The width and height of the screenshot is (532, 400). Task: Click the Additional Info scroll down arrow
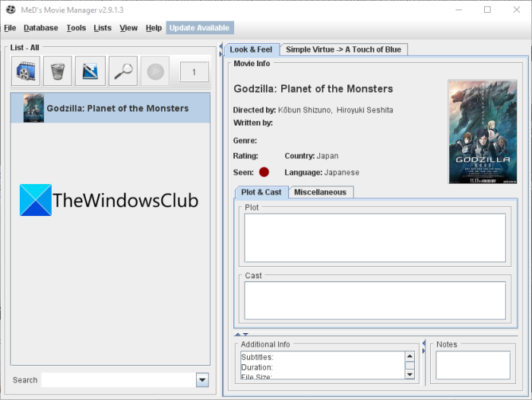tap(410, 375)
